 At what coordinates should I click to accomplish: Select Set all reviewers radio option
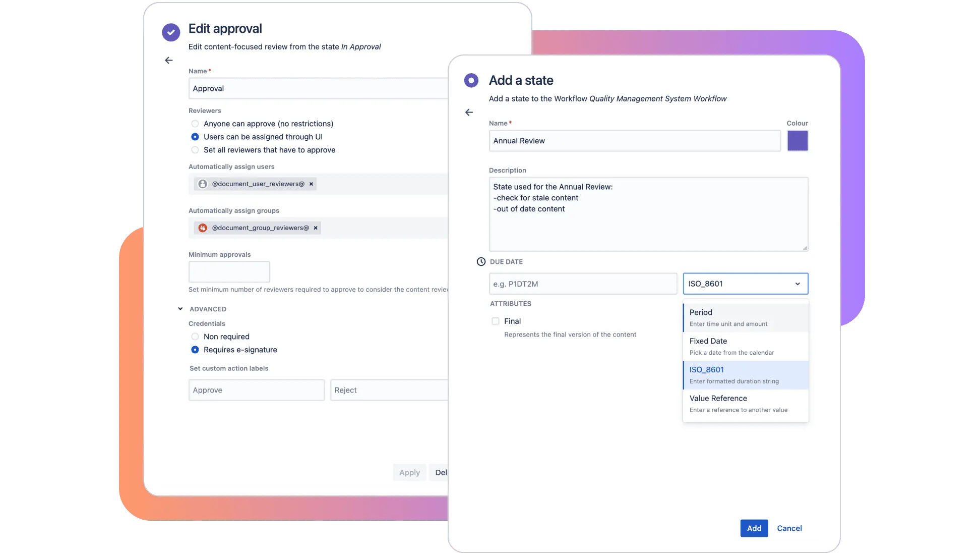[x=195, y=150]
